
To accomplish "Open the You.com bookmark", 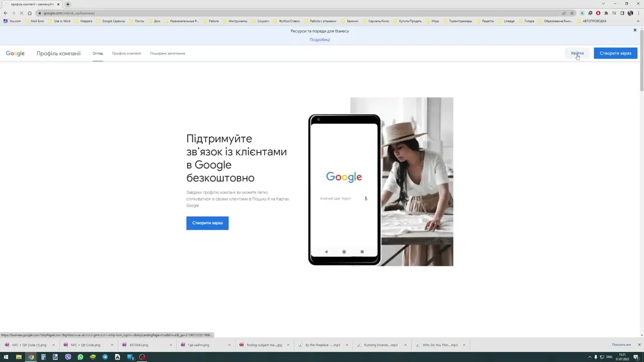I will 12,21.
